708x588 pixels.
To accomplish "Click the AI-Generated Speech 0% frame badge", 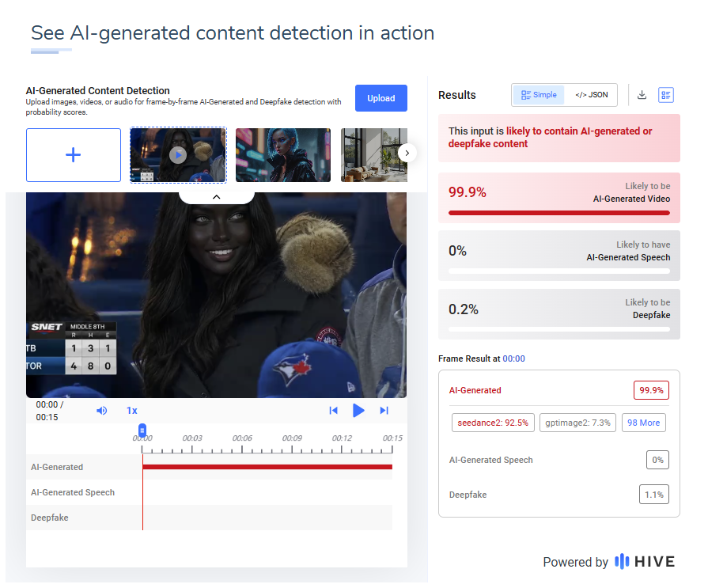I will point(657,460).
